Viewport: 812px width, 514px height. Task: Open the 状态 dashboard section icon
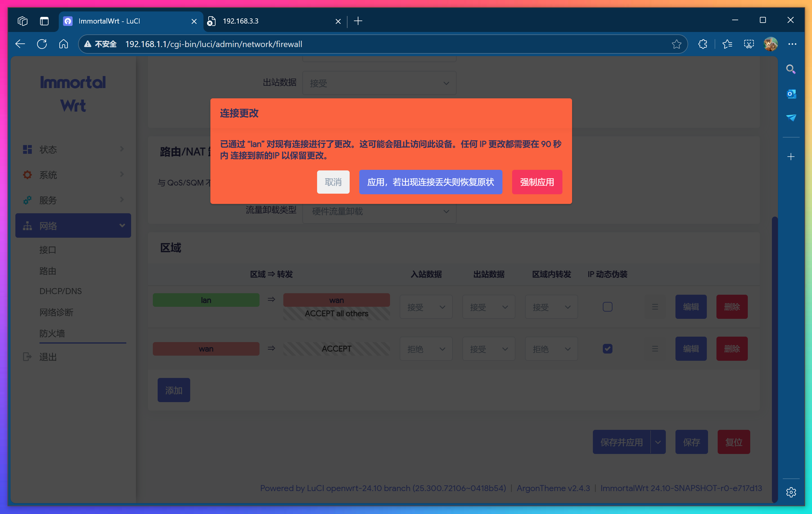(27, 150)
